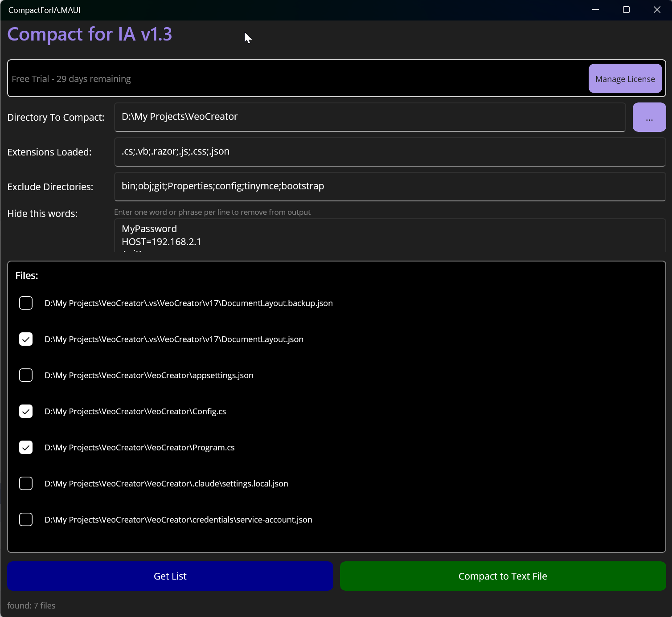Click the Program.cs file path label
672x617 pixels.
(x=139, y=448)
